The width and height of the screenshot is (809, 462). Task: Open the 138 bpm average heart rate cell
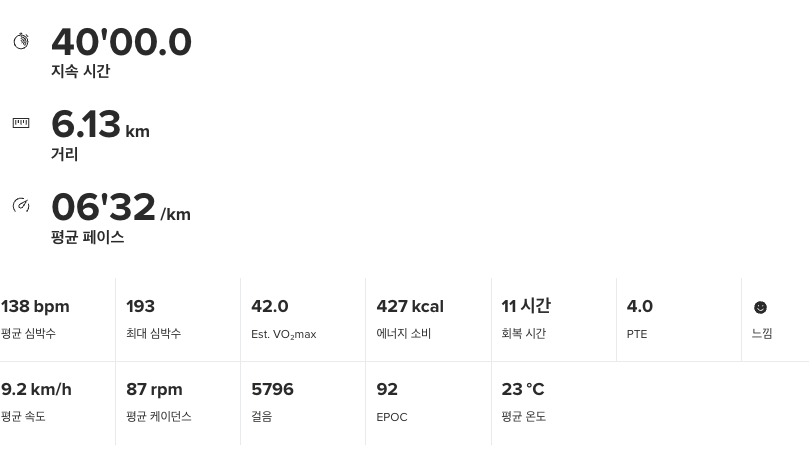point(57,320)
